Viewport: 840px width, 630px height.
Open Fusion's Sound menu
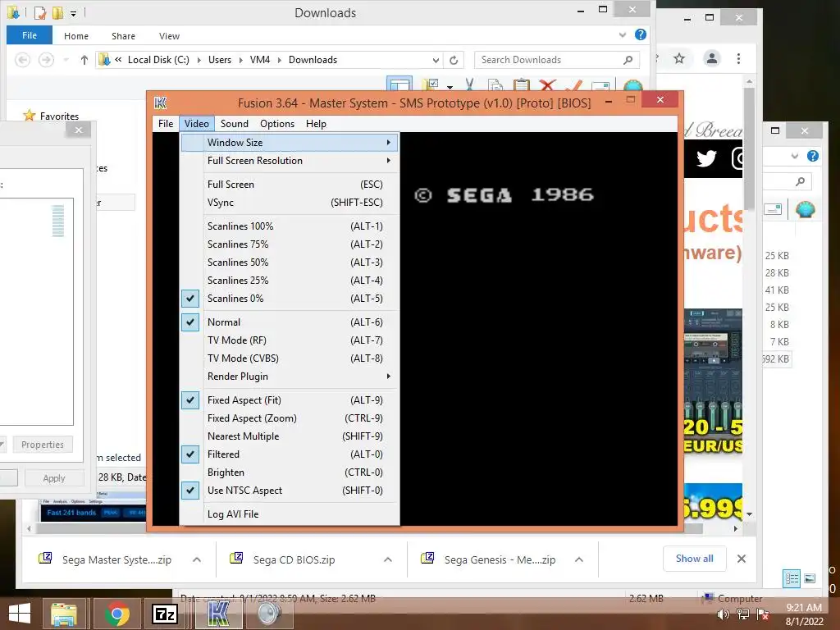pyautogui.click(x=234, y=124)
